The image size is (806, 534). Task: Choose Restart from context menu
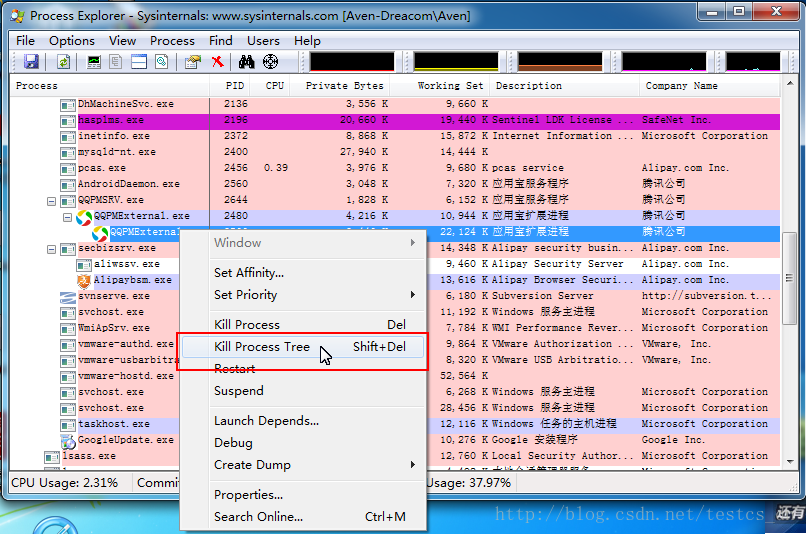pyautogui.click(x=303, y=369)
